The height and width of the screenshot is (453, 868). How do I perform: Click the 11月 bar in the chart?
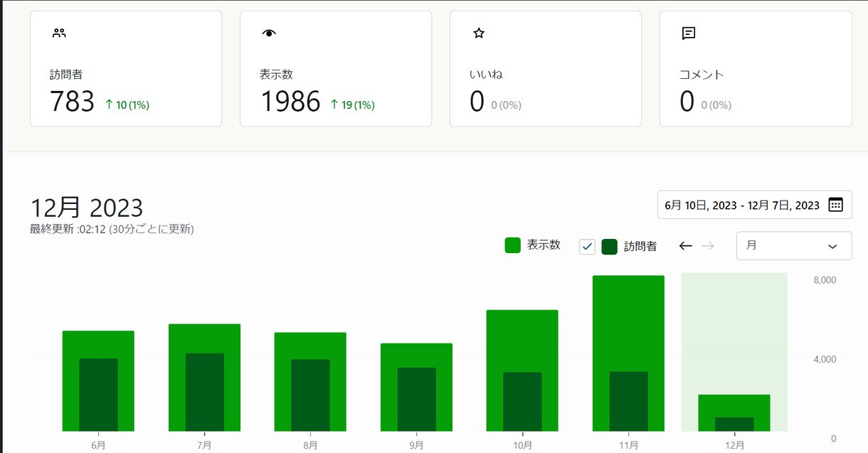[x=628, y=353]
